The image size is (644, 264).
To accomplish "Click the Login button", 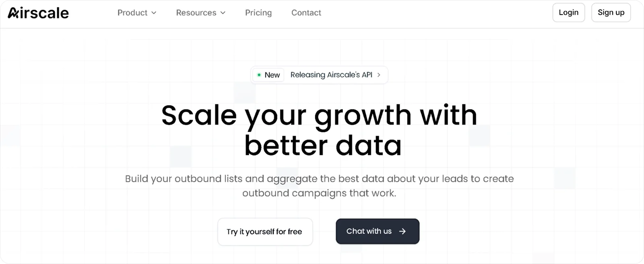I will pyautogui.click(x=568, y=12).
